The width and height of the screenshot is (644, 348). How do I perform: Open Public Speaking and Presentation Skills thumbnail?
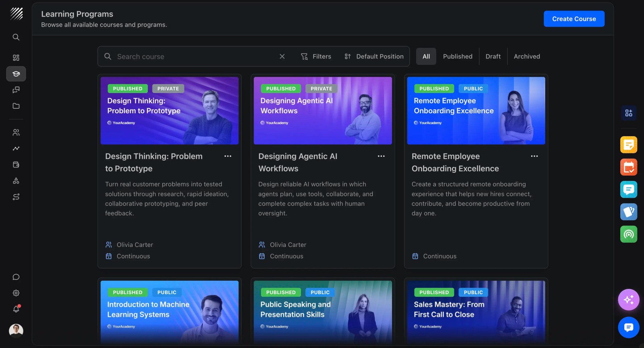coord(323,312)
